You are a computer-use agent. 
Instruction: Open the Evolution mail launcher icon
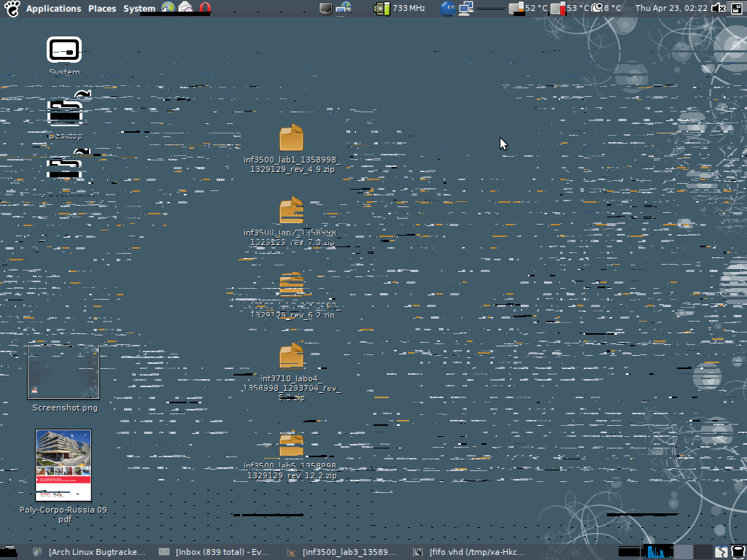coord(186,8)
